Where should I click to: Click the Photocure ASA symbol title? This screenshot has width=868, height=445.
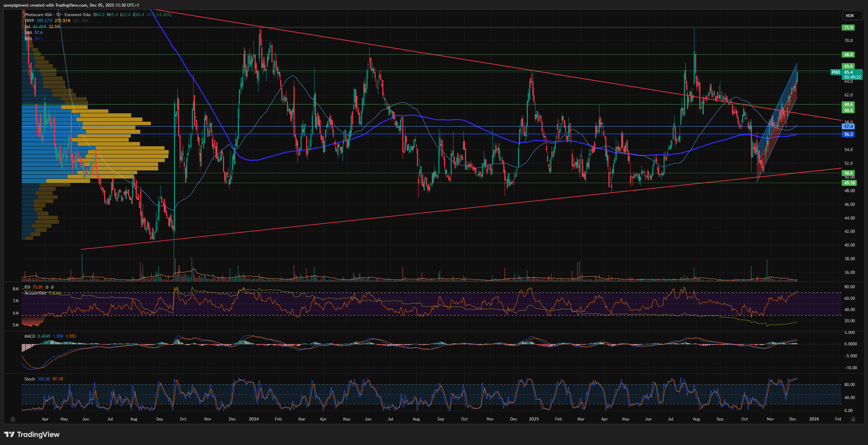pos(38,15)
